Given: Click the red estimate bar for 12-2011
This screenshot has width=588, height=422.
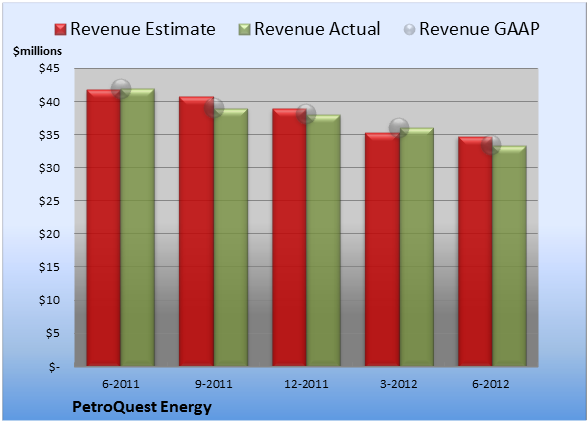Looking at the screenshot, I should [290, 237].
